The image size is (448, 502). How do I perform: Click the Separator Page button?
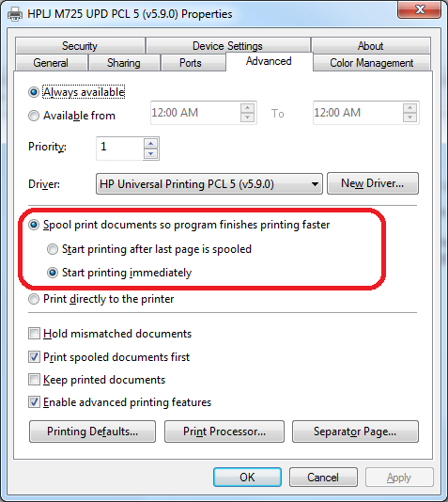pyautogui.click(x=355, y=431)
